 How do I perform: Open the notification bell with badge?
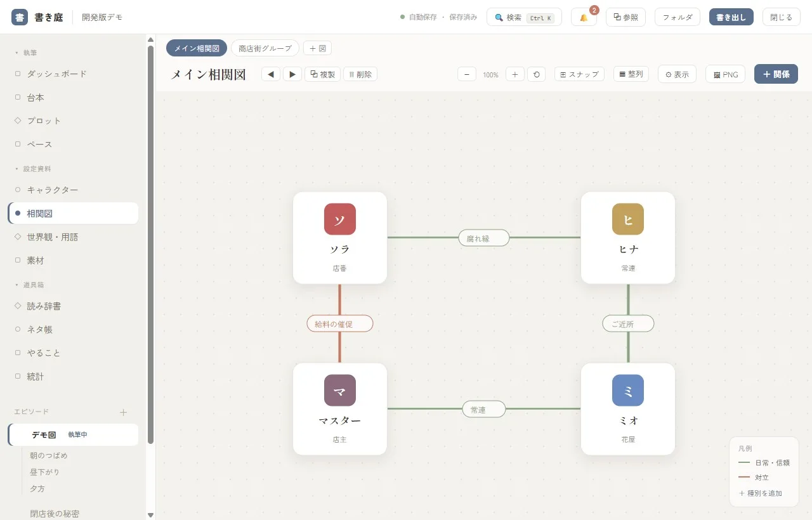click(584, 17)
